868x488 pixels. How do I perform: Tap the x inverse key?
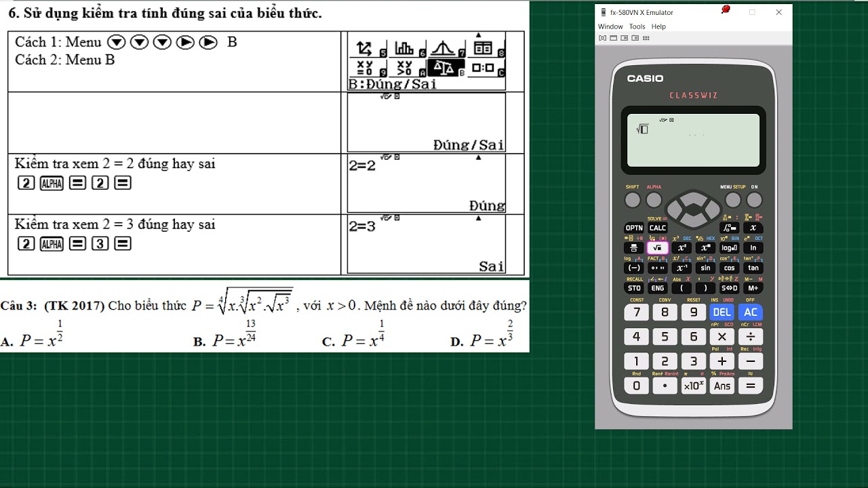[x=682, y=268]
